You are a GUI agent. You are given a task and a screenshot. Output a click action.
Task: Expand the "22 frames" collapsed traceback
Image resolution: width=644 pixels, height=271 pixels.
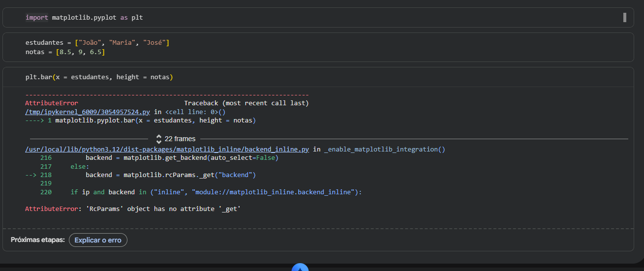click(176, 139)
